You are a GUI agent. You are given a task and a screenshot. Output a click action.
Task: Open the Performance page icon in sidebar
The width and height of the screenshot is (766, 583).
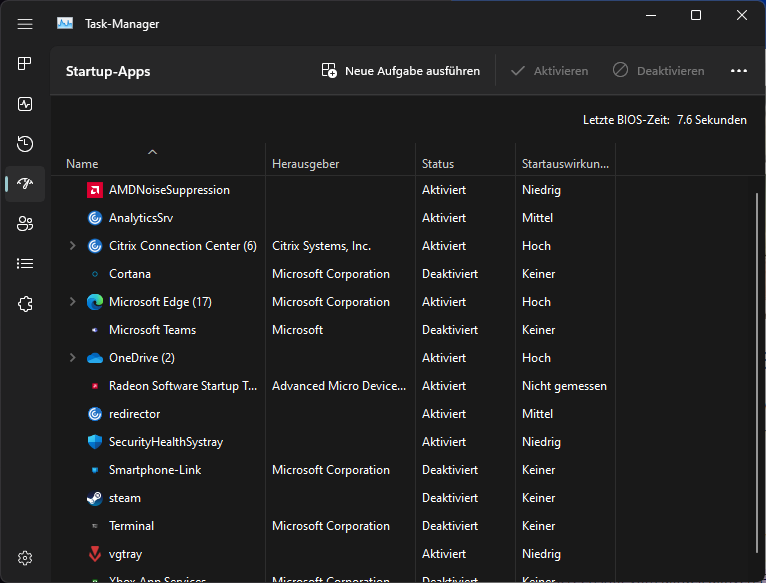point(25,104)
